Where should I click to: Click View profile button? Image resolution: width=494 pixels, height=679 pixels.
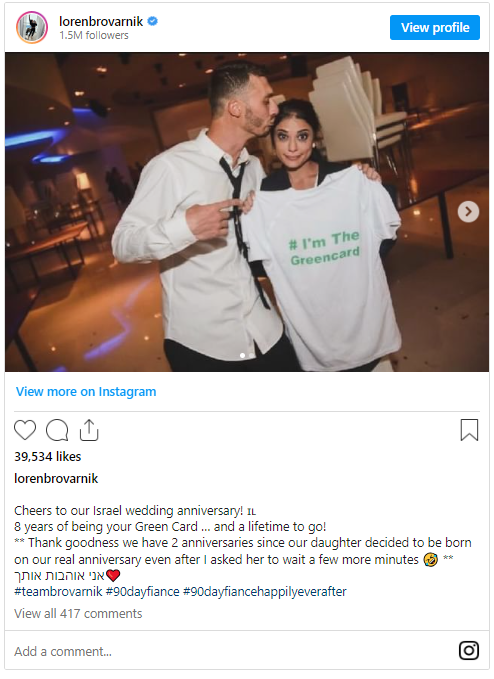[435, 28]
